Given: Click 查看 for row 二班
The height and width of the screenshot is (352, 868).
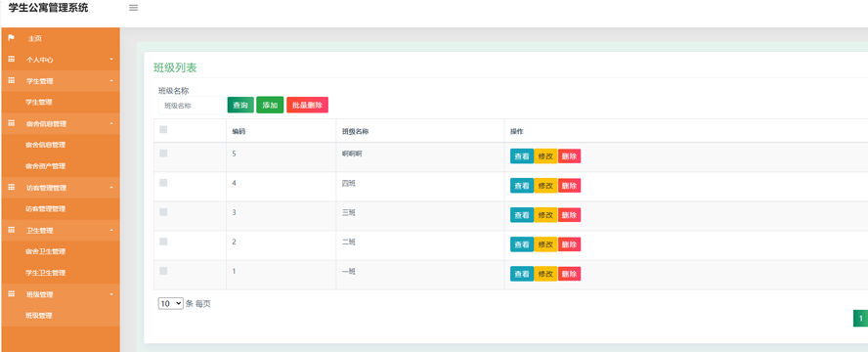Looking at the screenshot, I should coord(522,244).
